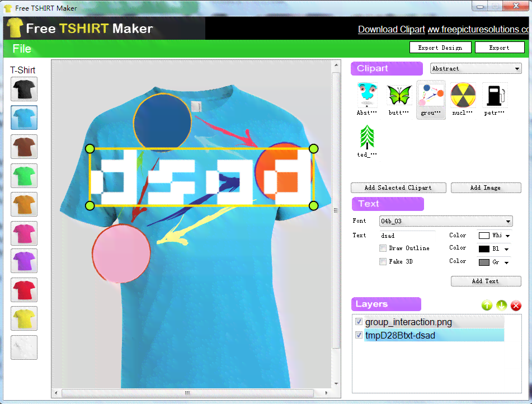Click Add Text button
The width and height of the screenshot is (532, 404).
point(486,281)
